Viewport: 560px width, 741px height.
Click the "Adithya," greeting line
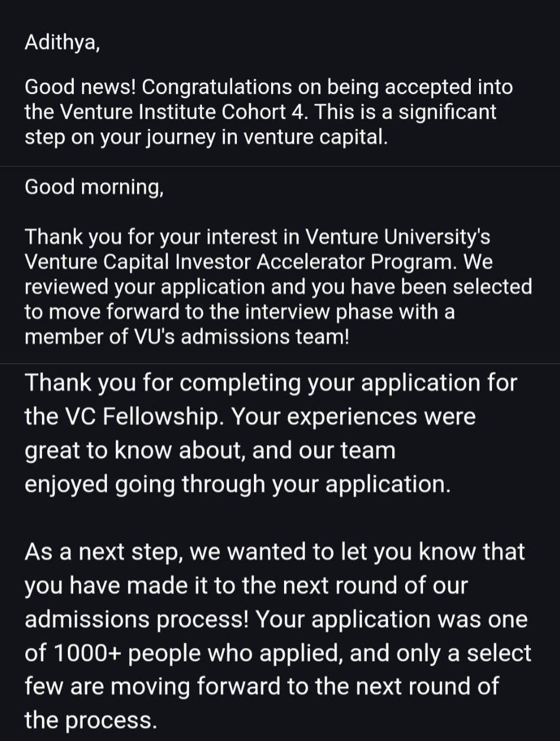click(x=62, y=44)
